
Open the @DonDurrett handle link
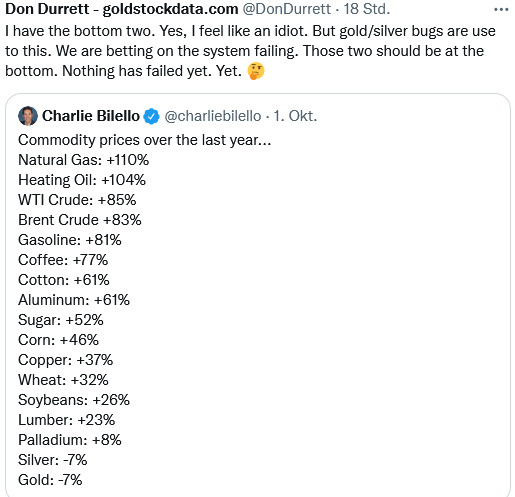287,9
